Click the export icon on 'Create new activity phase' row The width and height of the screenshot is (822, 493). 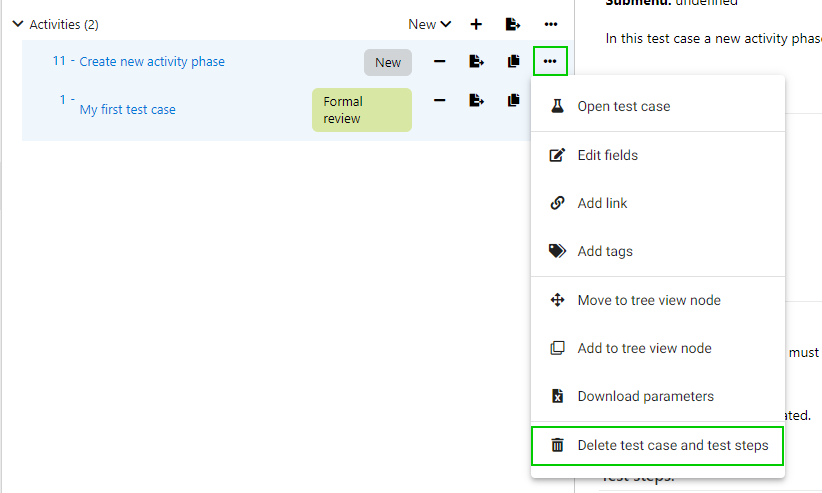[x=476, y=62]
